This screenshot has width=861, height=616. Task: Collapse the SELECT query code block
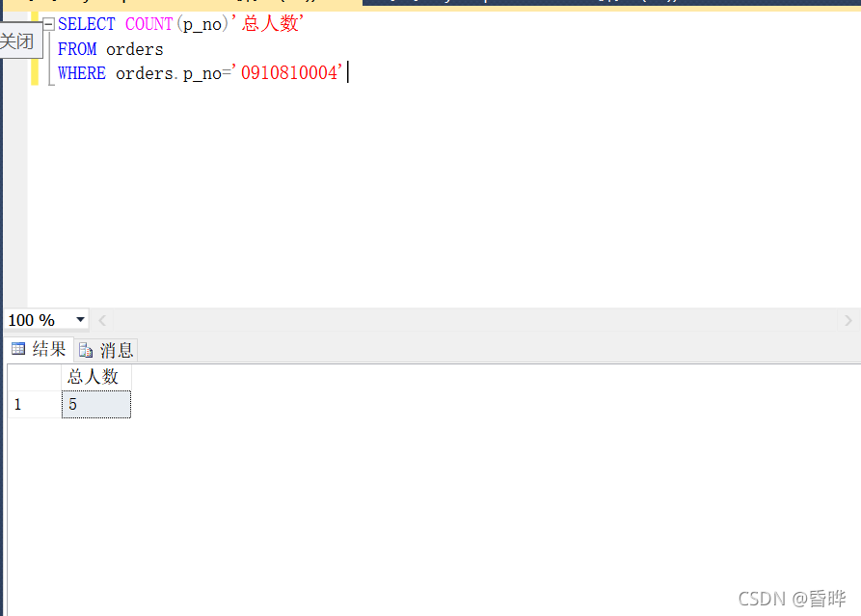49,23
